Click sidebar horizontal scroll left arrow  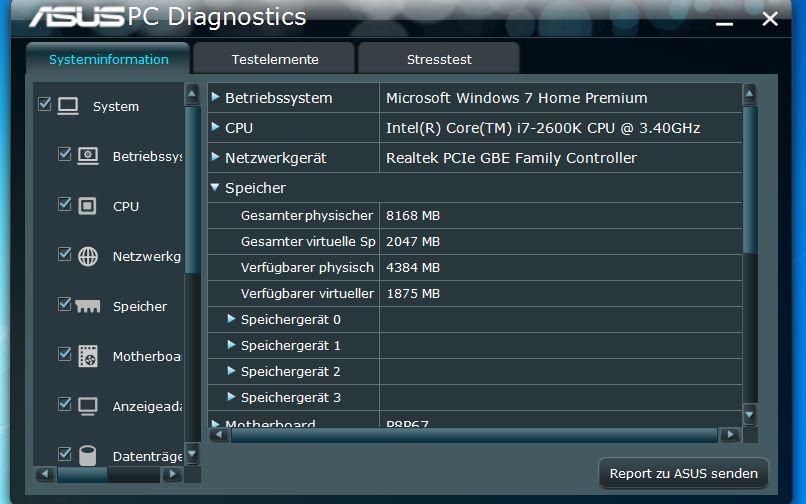pyautogui.click(x=45, y=474)
